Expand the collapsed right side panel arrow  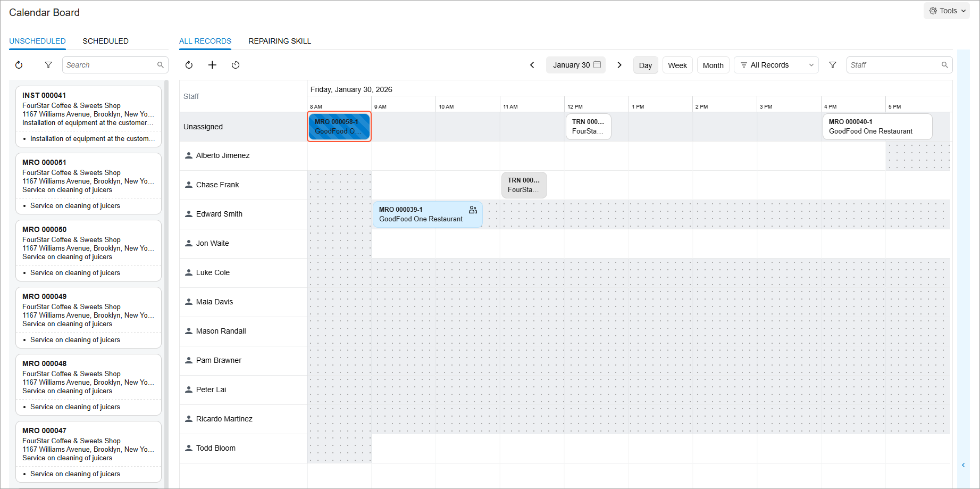[964, 465]
